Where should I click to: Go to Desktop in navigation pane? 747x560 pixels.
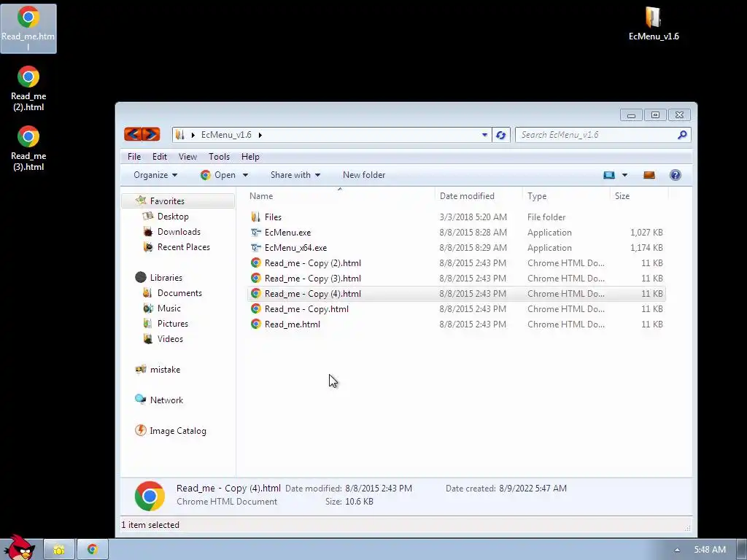tap(173, 216)
